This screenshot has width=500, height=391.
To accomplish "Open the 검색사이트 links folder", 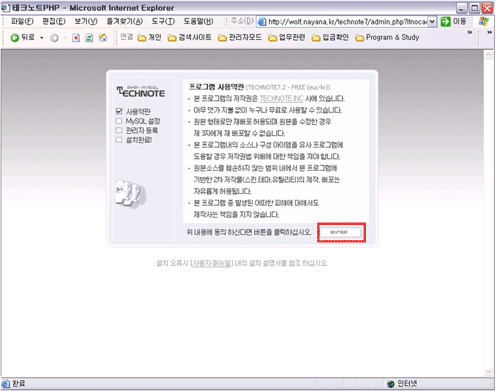I will coord(189,38).
